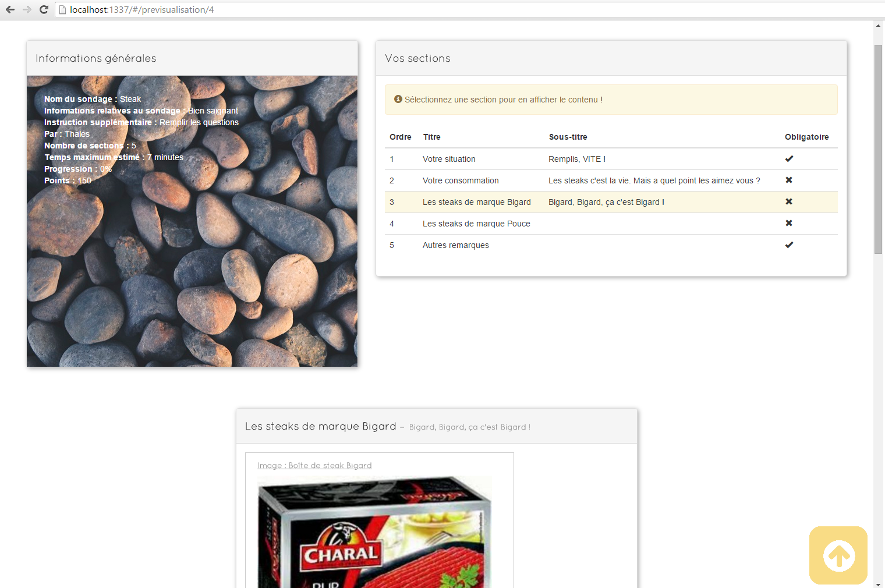
Task: Click the yellow scroll-to-top arrow button
Action: tap(838, 555)
